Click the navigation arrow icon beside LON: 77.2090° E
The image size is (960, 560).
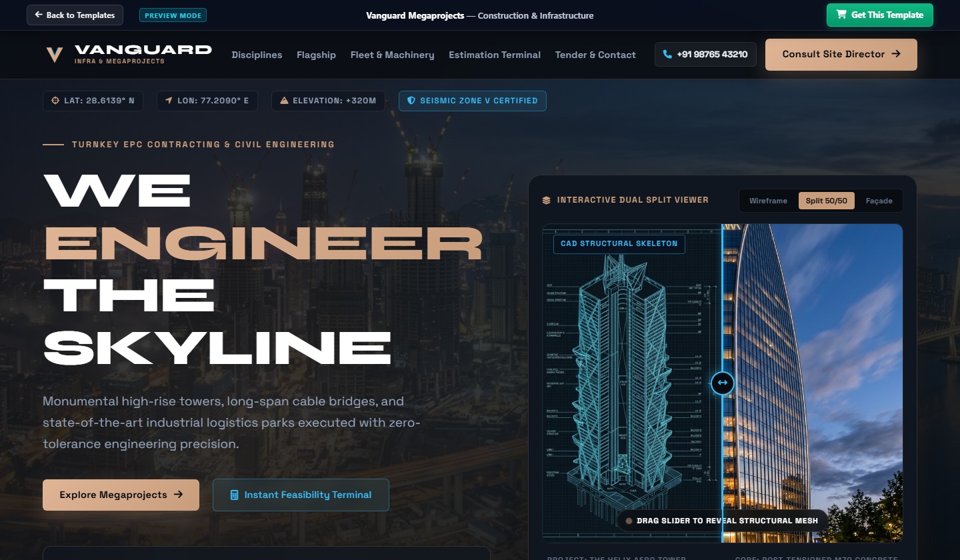169,101
